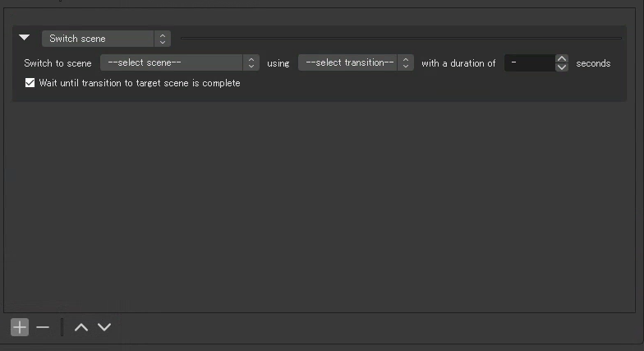
Task: Increase duration with the up stepper arrow
Action: tap(562, 59)
